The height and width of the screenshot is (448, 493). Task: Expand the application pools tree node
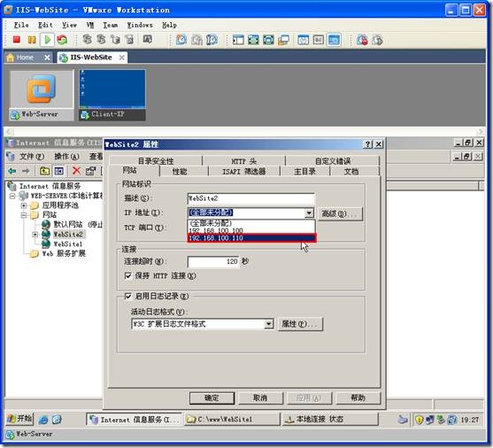[24, 205]
